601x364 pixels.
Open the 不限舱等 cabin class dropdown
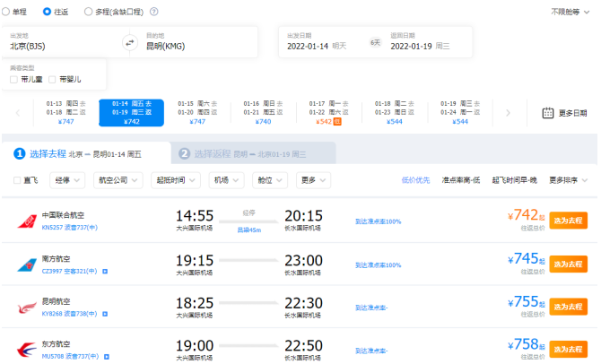[x=570, y=12]
